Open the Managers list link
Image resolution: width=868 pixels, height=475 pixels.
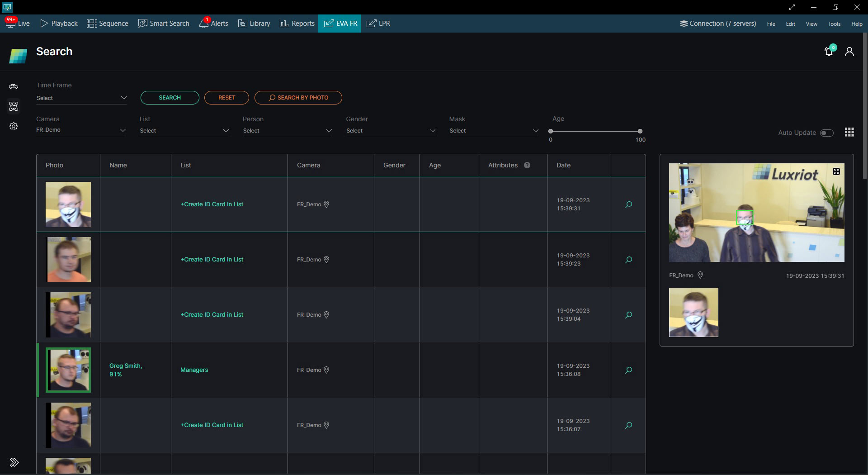194,370
